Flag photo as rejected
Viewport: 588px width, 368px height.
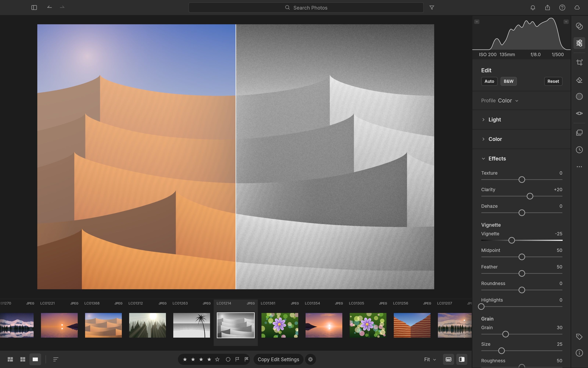pyautogui.click(x=246, y=359)
